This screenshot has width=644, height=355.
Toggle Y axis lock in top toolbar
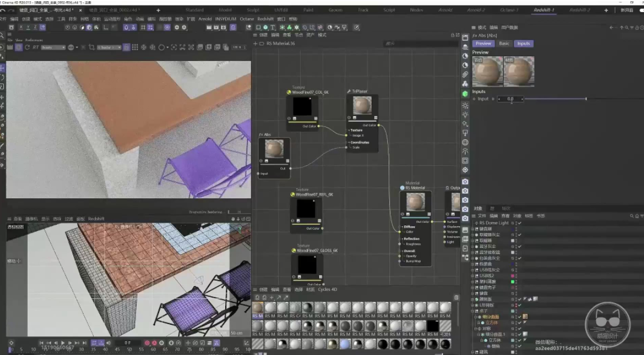coord(28,27)
